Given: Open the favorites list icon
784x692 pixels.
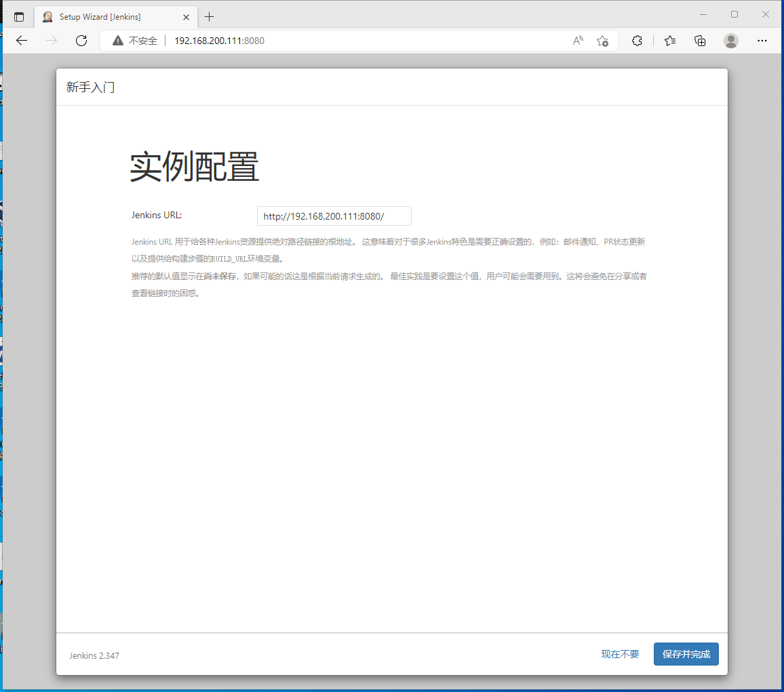Looking at the screenshot, I should (670, 41).
